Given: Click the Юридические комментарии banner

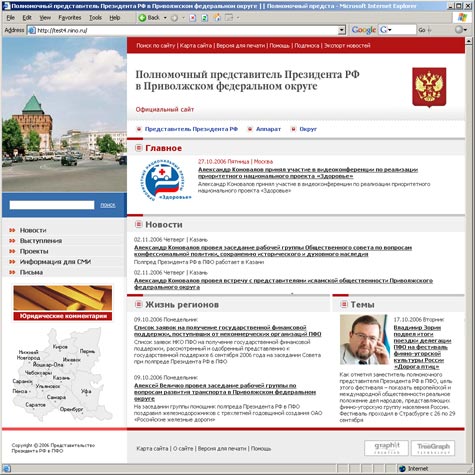Looking at the screenshot, I should (x=63, y=303).
